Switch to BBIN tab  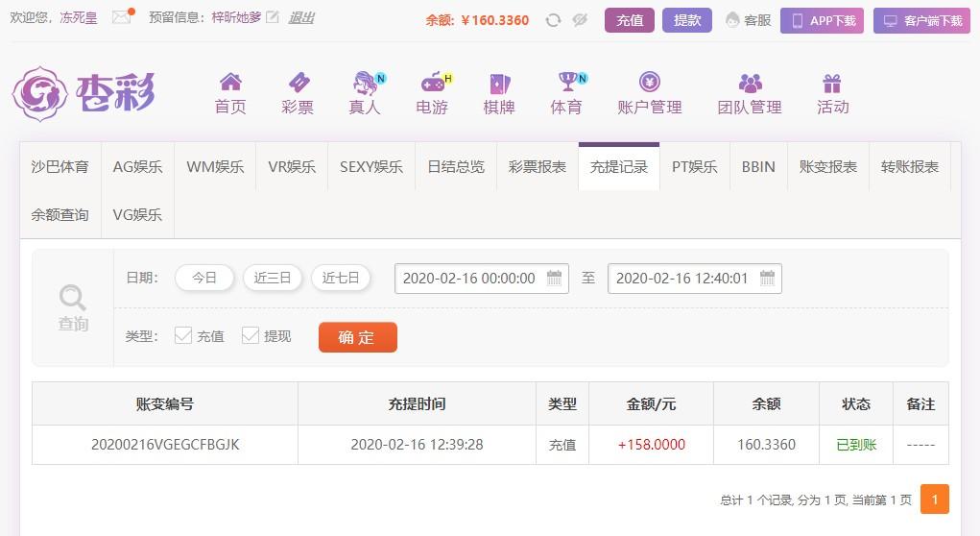pos(758,167)
